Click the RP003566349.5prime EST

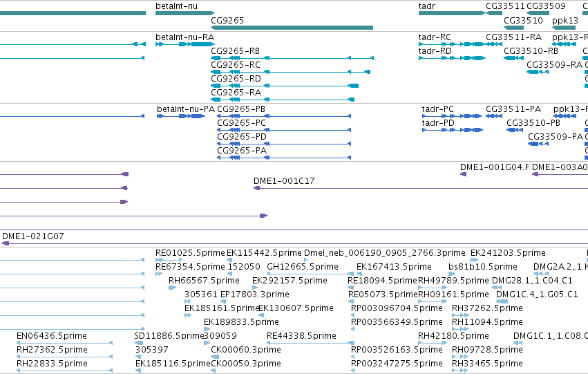[353, 329]
